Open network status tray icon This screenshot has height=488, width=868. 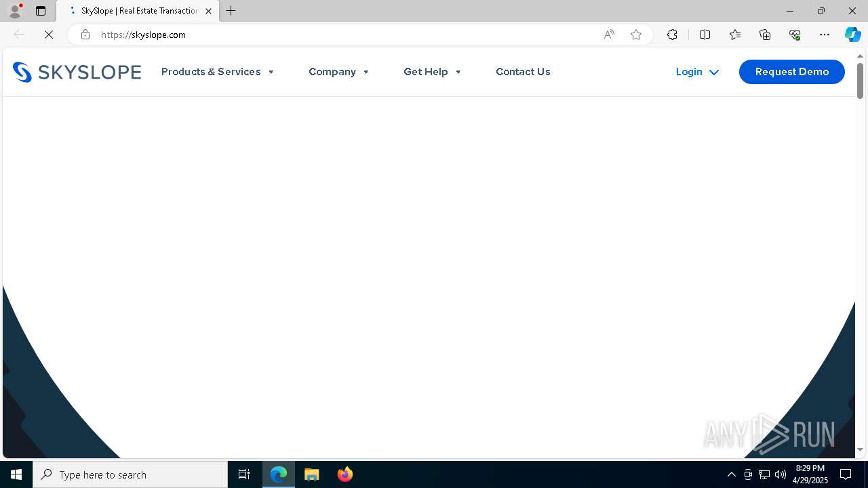tap(764, 474)
